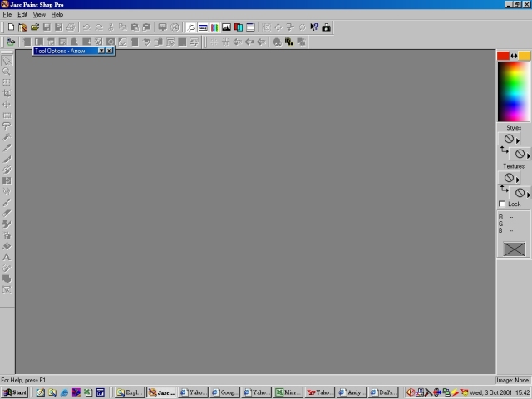This screenshot has height=399, width=532.
Task: Toggle the Lock checkbox
Action: pyautogui.click(x=502, y=204)
